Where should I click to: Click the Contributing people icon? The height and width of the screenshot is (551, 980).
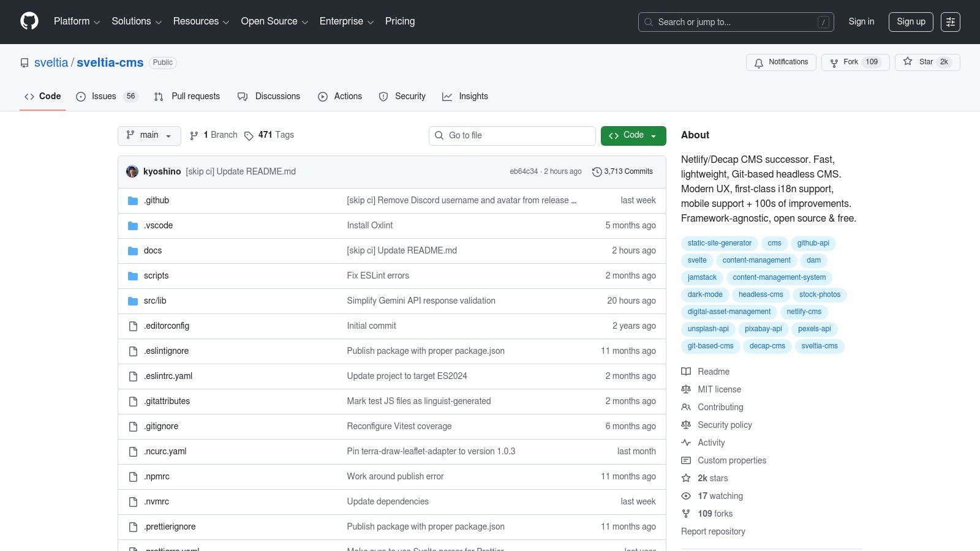coord(687,407)
